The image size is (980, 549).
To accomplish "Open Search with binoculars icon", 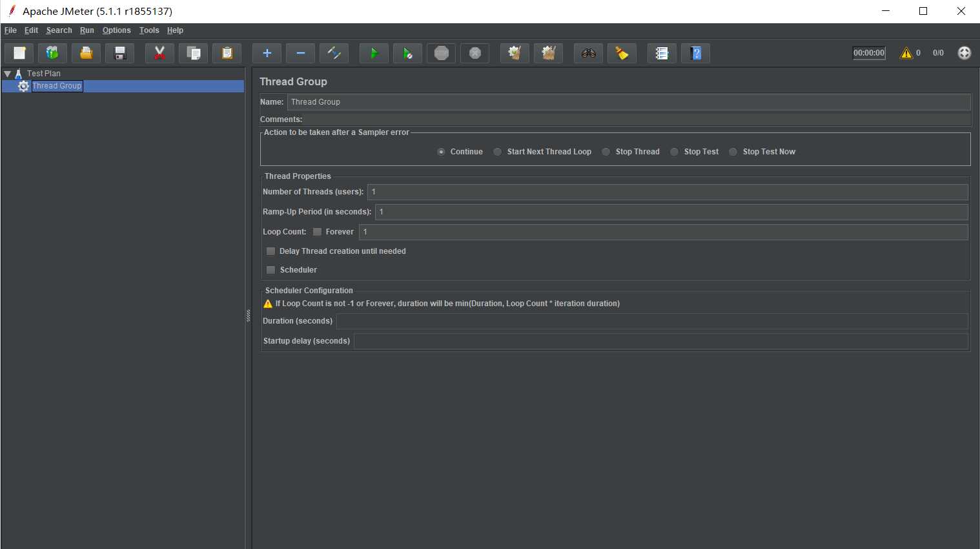I will [589, 53].
